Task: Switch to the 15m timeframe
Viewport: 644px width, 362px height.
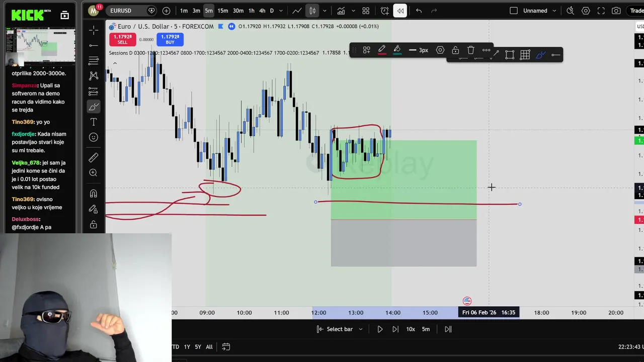Action: click(x=223, y=11)
